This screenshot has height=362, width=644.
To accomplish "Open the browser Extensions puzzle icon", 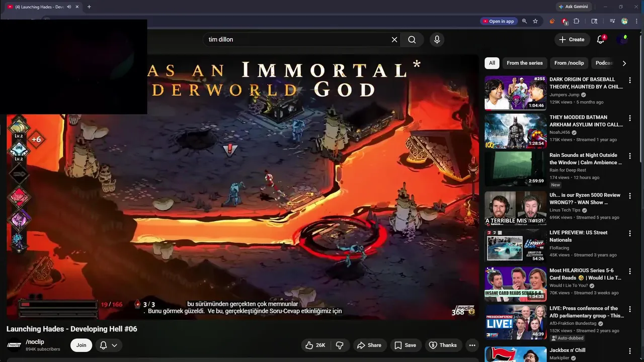I will click(x=577, y=21).
